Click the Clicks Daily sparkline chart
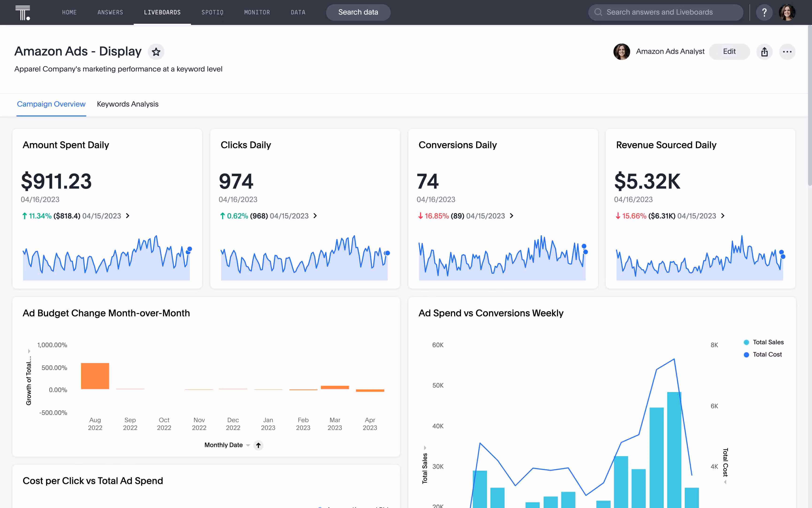 (x=304, y=258)
